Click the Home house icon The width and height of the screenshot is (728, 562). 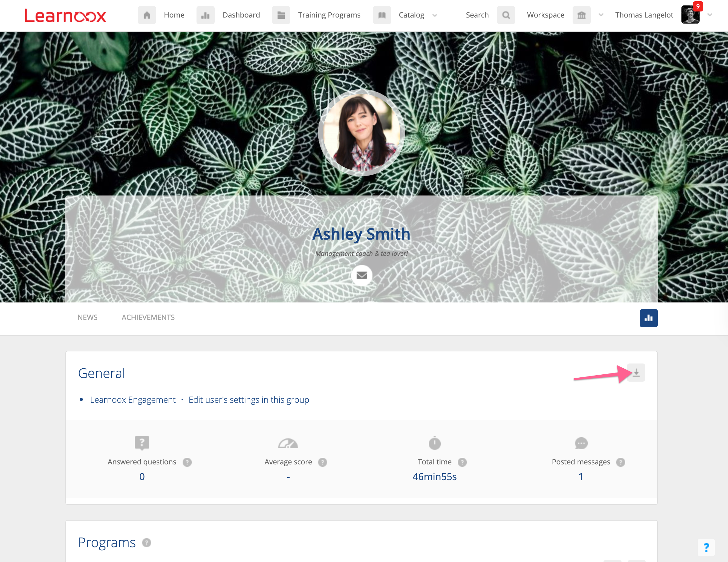(147, 15)
